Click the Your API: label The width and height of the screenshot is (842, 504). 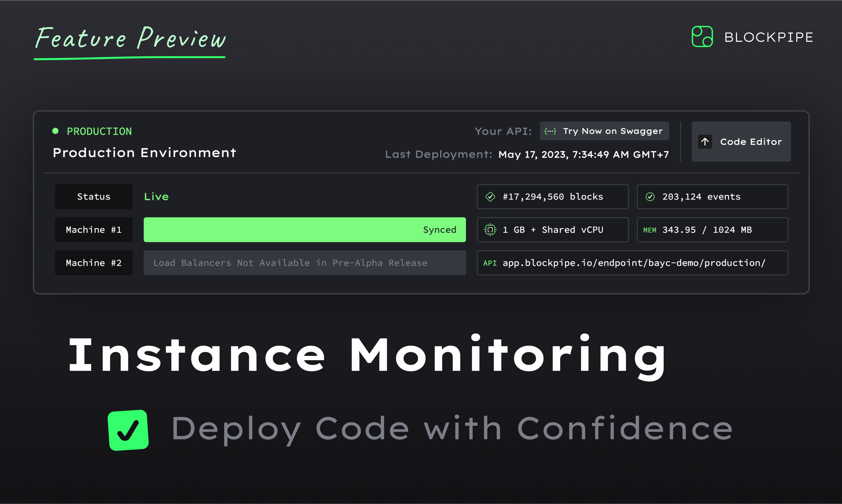coord(503,132)
